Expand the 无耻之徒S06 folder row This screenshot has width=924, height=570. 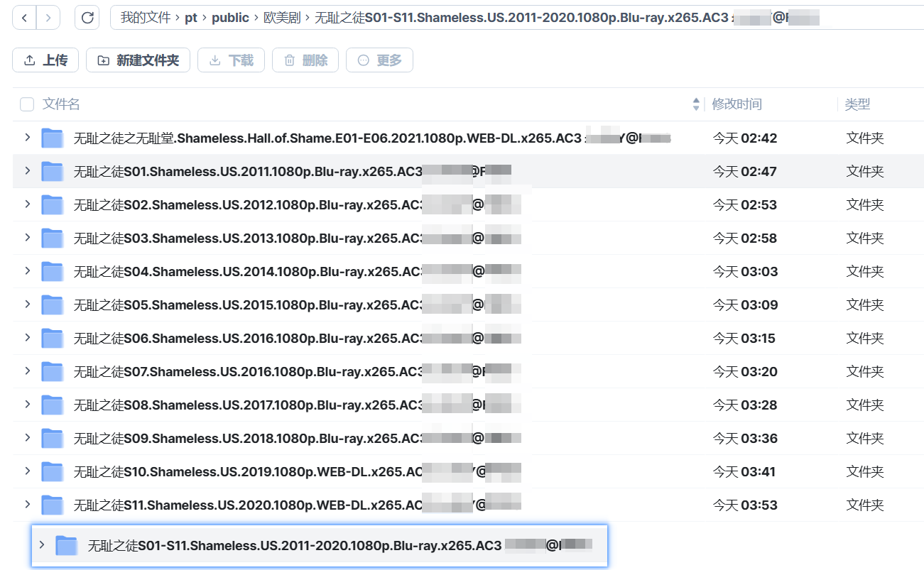pos(28,338)
